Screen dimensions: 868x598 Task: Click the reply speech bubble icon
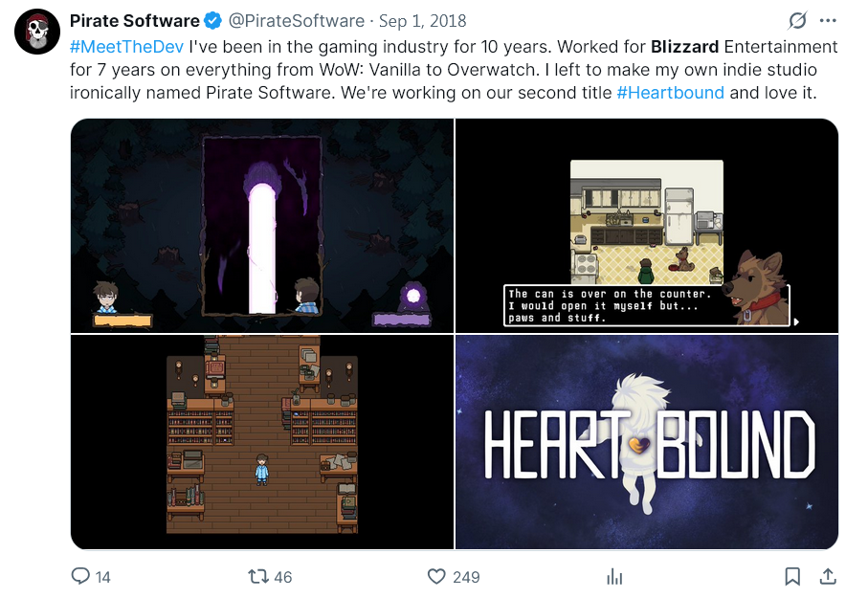tap(80, 576)
